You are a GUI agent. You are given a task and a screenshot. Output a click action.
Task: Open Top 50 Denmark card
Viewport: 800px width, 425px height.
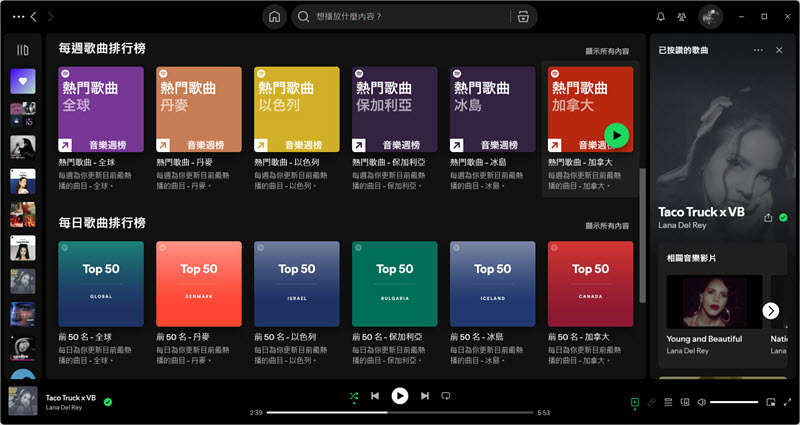click(199, 284)
